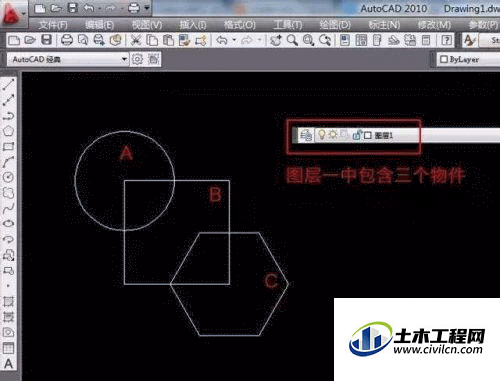Select the Polyline draw tool

pos(8,116)
